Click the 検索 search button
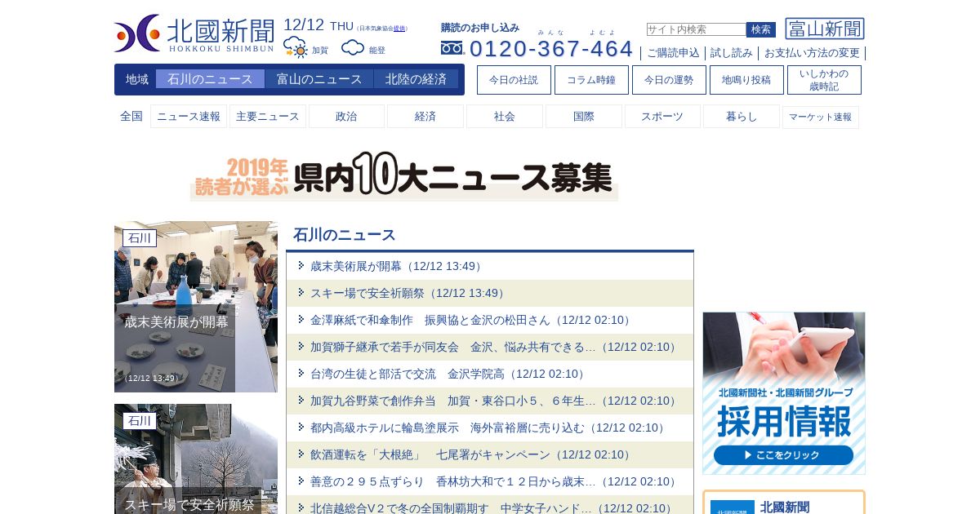 click(761, 29)
